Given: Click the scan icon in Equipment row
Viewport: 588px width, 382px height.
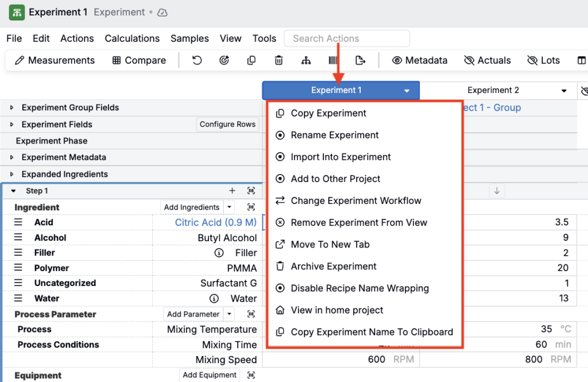Looking at the screenshot, I should pos(251,375).
